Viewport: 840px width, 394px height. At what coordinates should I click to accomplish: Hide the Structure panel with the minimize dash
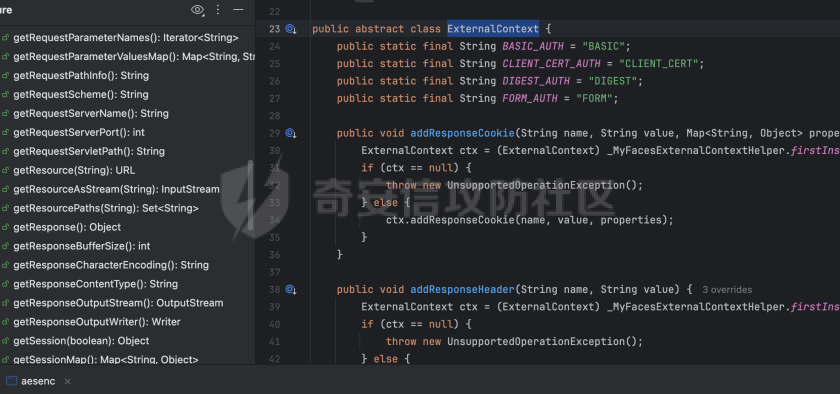(238, 10)
